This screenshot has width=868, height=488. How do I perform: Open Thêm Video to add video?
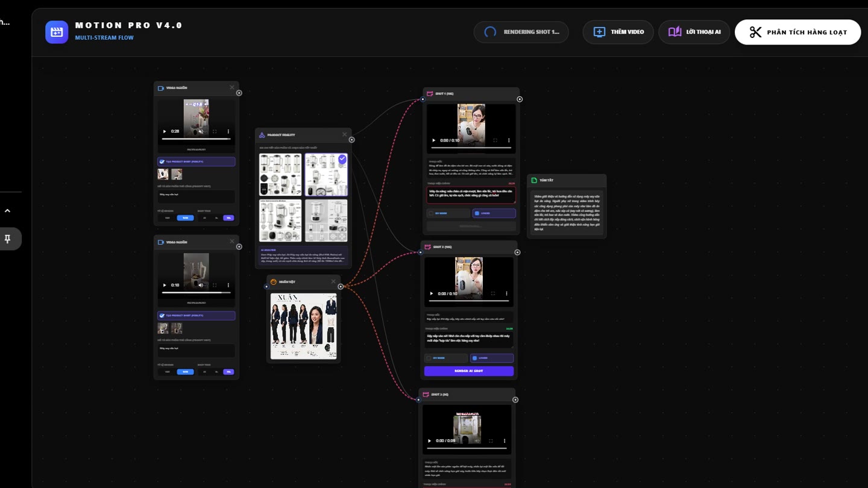pos(618,32)
